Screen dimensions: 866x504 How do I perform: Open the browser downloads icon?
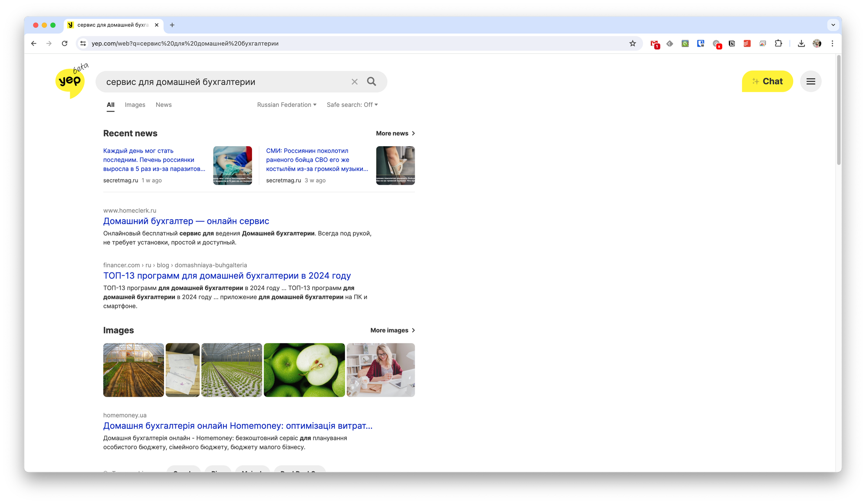[801, 43]
